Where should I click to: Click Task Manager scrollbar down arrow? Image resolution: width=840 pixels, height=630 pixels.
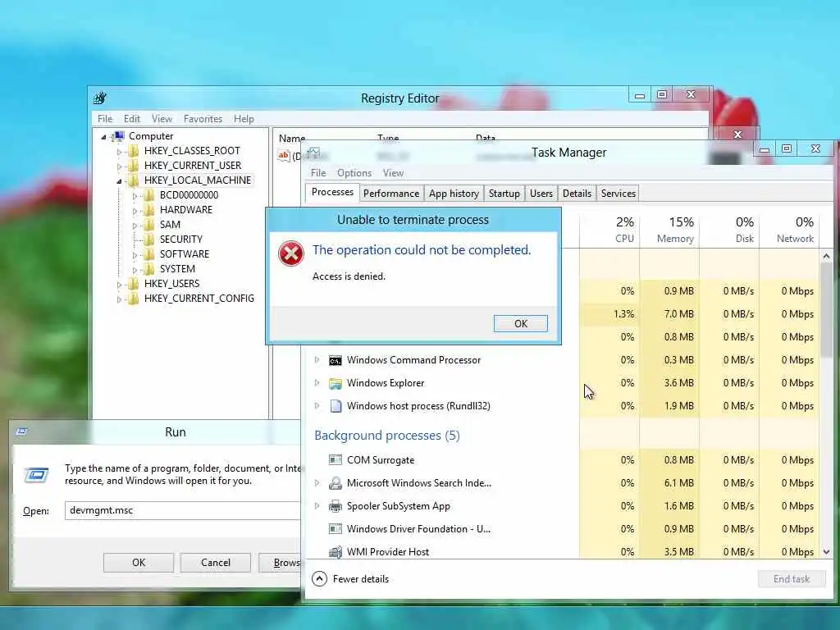pos(826,552)
